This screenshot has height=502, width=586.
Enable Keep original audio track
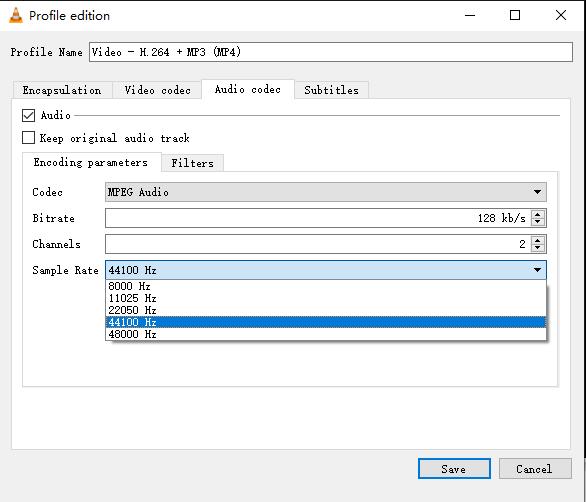(x=28, y=138)
